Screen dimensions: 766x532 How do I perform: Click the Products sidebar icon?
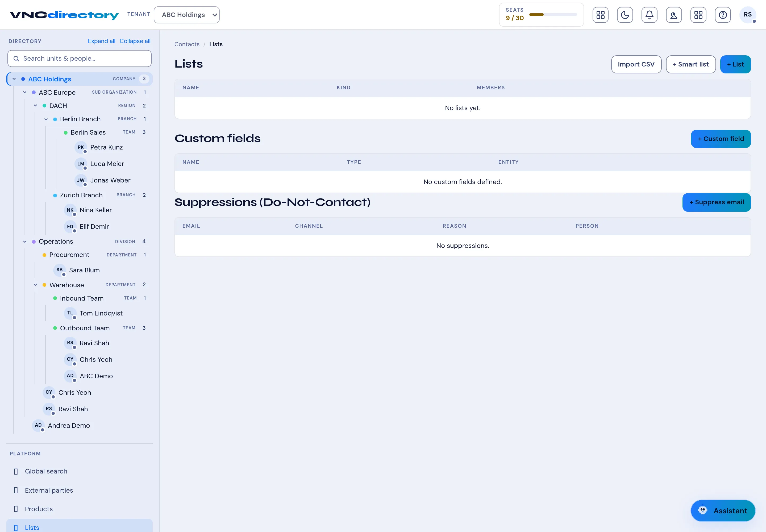[x=16, y=509]
